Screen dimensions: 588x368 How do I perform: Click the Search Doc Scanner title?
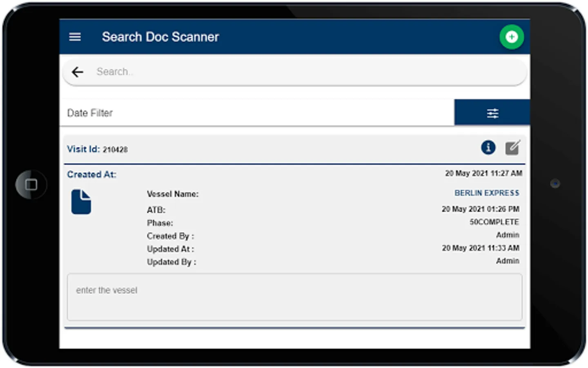pyautogui.click(x=160, y=37)
